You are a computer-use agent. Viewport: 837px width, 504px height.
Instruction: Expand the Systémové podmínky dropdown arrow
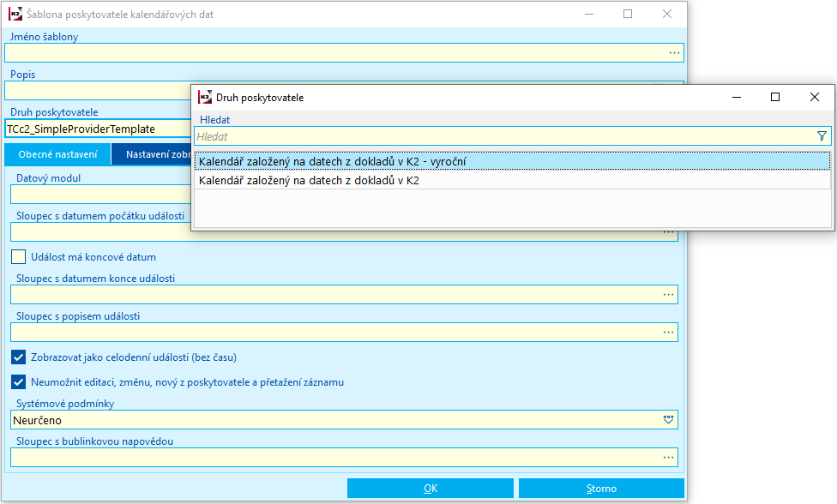coord(668,420)
